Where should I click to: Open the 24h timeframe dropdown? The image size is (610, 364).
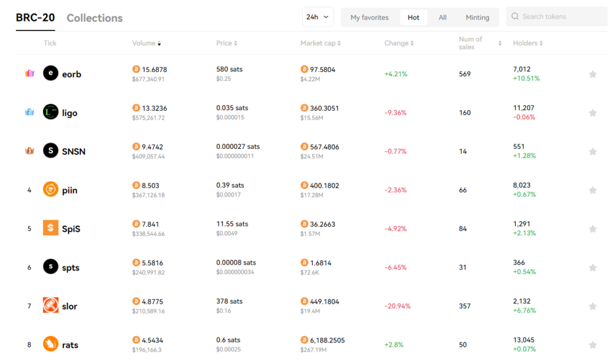[318, 17]
